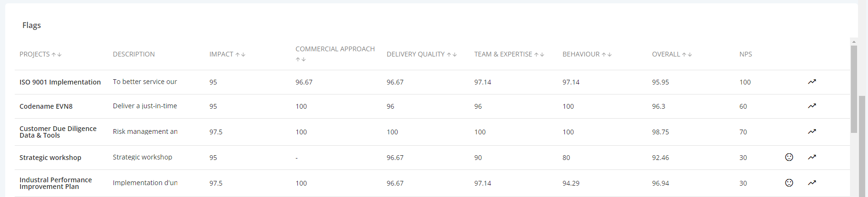Screen dimensions: 868x197
Task: Open the Codename EVN8 project
Action: click(46, 106)
